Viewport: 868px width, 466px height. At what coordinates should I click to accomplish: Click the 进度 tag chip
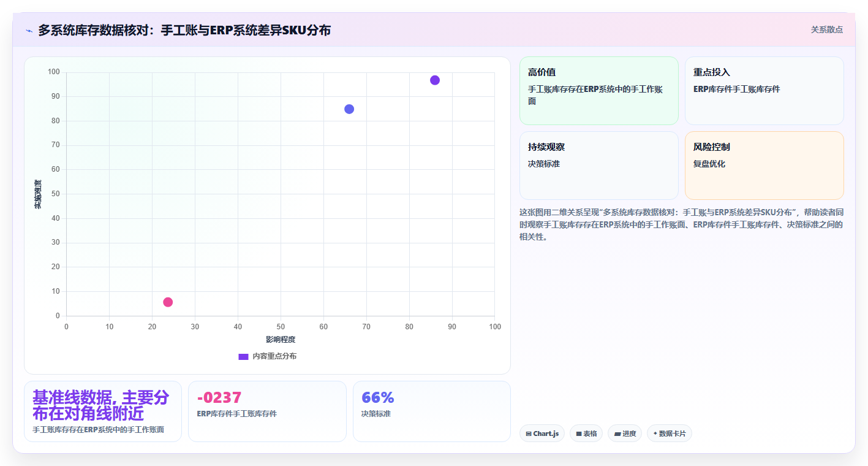(x=625, y=434)
